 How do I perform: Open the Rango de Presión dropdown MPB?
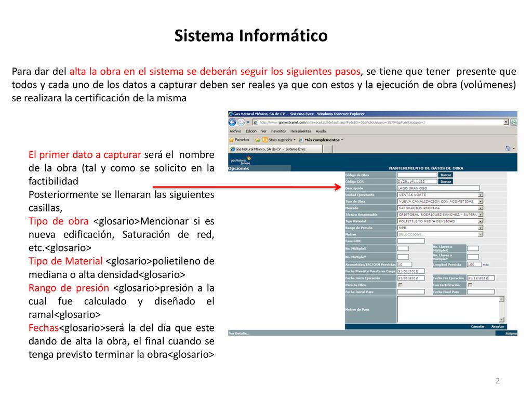click(440, 228)
